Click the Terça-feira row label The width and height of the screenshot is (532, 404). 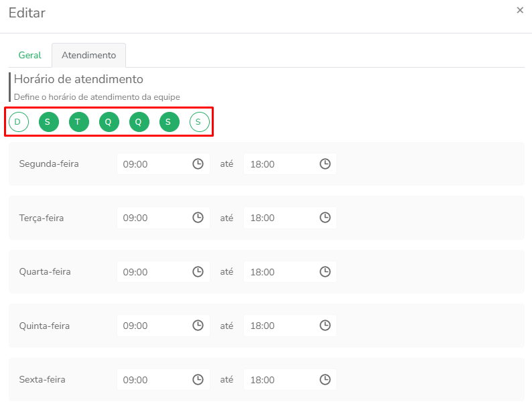[42, 218]
